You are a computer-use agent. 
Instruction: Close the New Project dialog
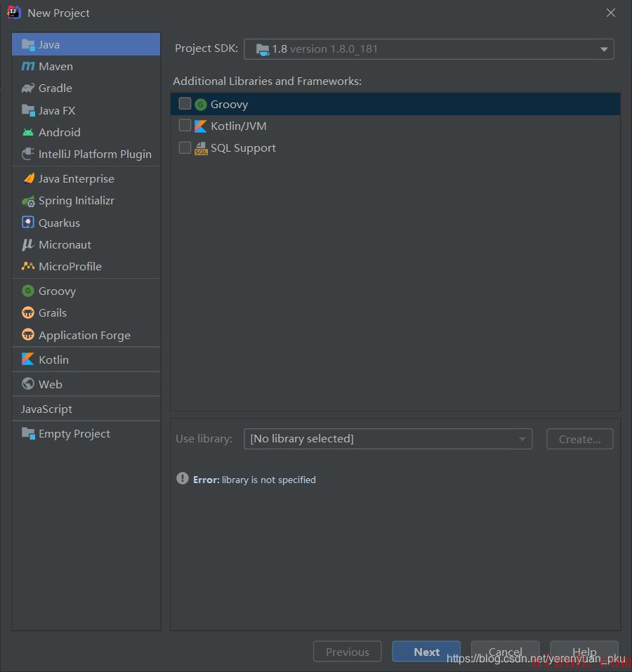[610, 13]
